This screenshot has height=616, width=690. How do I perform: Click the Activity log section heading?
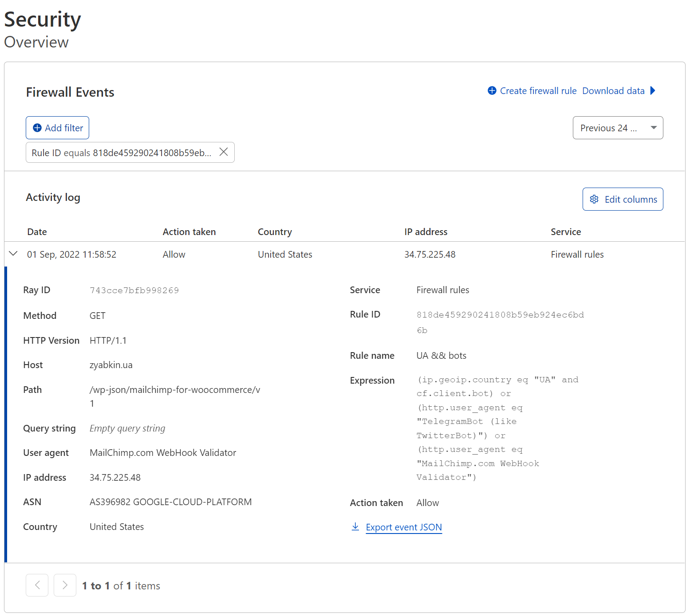[53, 197]
